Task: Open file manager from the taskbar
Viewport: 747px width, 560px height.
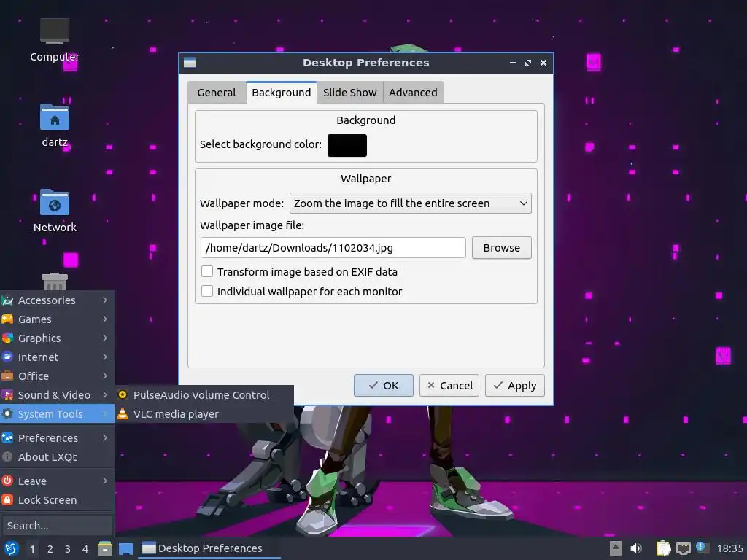Action: [105, 548]
